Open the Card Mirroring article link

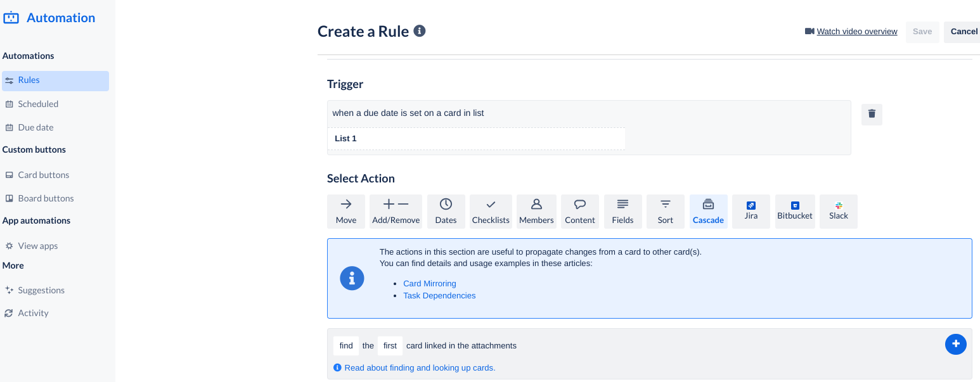(430, 284)
